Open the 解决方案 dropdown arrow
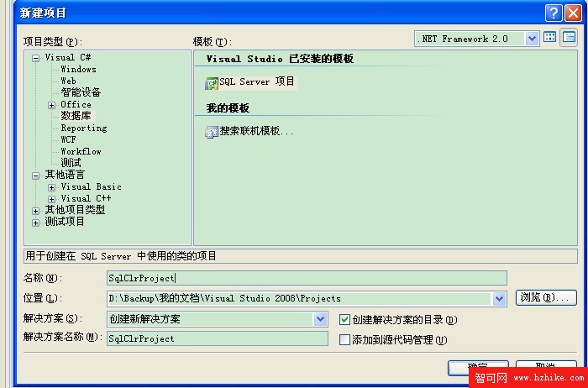Viewport: 588px width, 388px height. pyautogui.click(x=320, y=319)
